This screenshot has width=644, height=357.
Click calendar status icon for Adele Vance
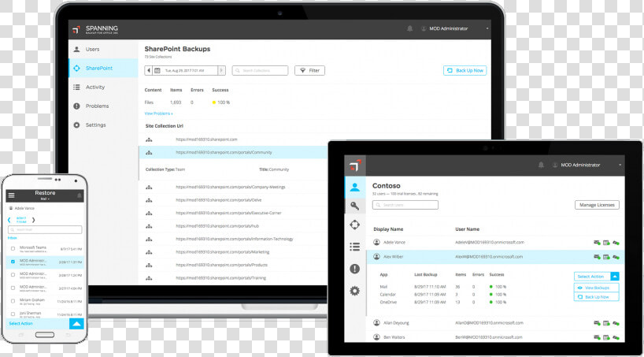(606, 243)
